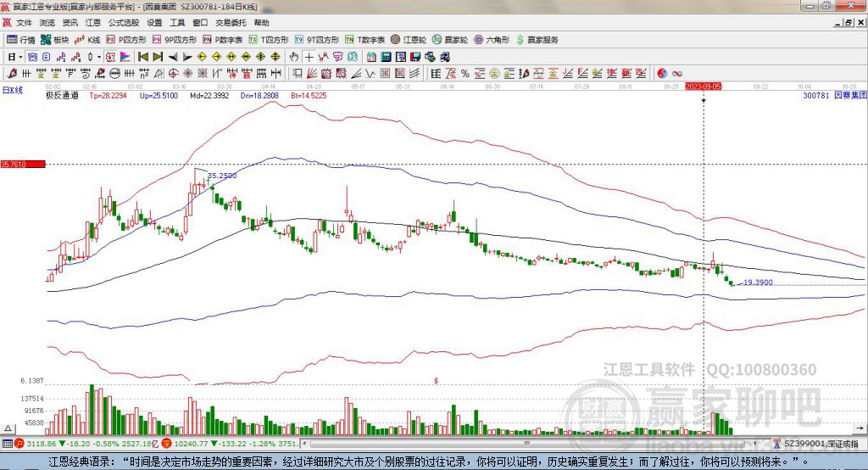The width and height of the screenshot is (868, 470).
Task: Click the 19.3900 low price label
Action: click(758, 283)
